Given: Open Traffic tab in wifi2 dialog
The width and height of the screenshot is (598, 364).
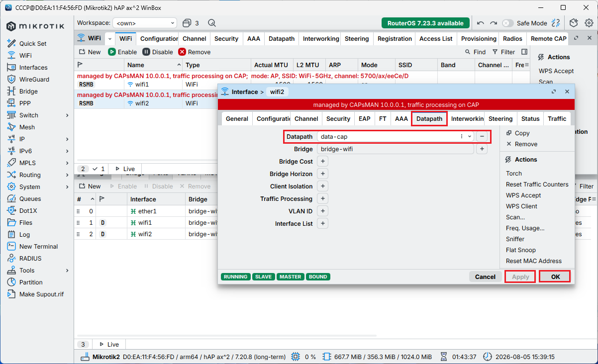Looking at the screenshot, I should pos(557,118).
